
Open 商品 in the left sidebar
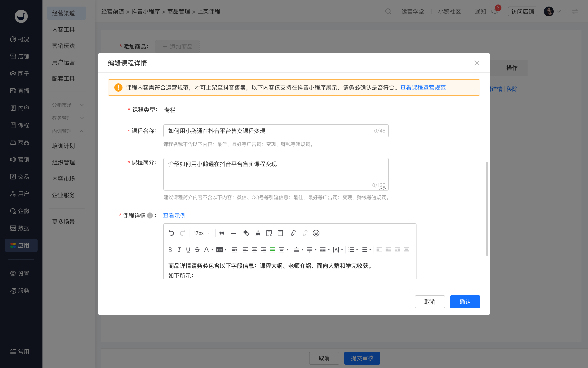coord(20,142)
